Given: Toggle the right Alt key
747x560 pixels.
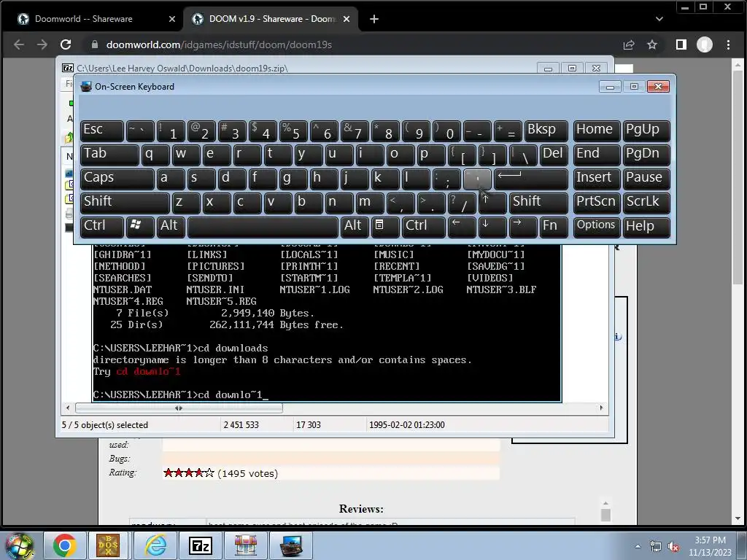Looking at the screenshot, I should [x=354, y=226].
